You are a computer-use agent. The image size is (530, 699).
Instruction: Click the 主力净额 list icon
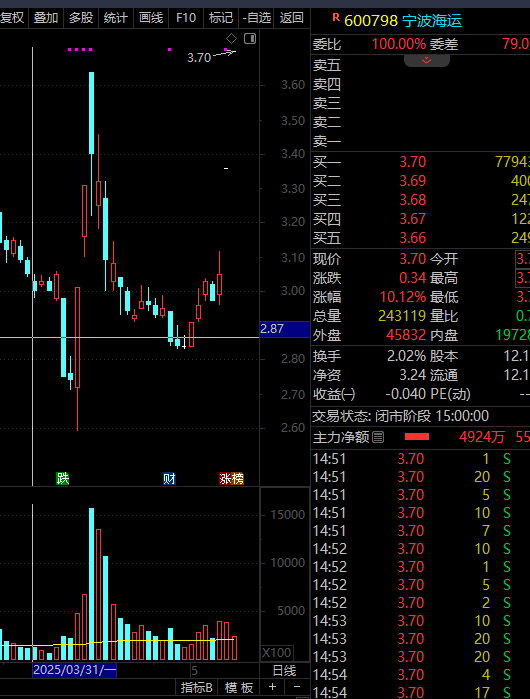[x=378, y=437]
